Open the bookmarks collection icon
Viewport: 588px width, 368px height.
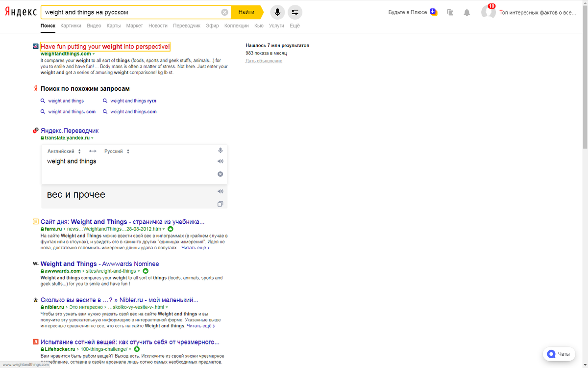coord(450,12)
